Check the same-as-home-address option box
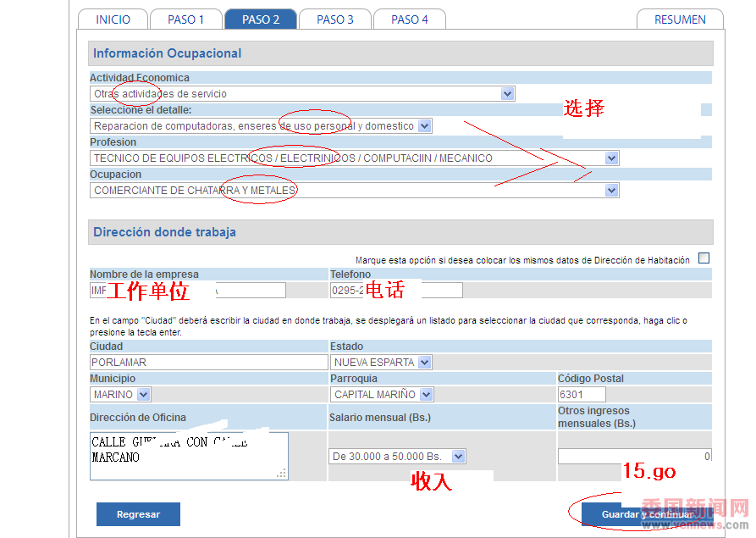The image size is (756, 538). 704,258
